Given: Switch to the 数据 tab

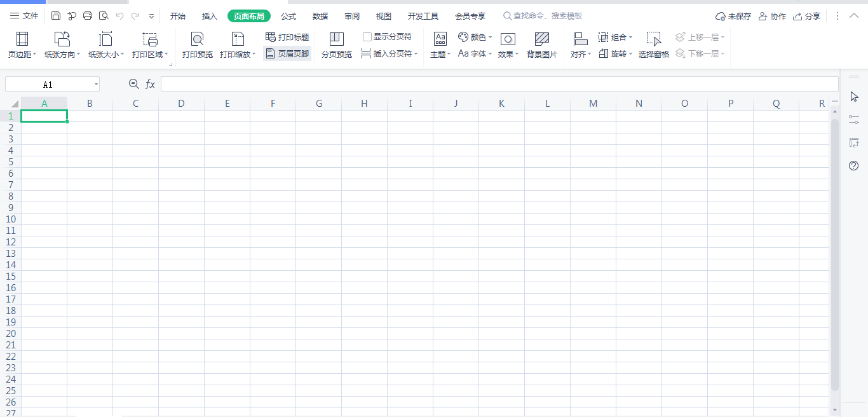Looking at the screenshot, I should (320, 16).
